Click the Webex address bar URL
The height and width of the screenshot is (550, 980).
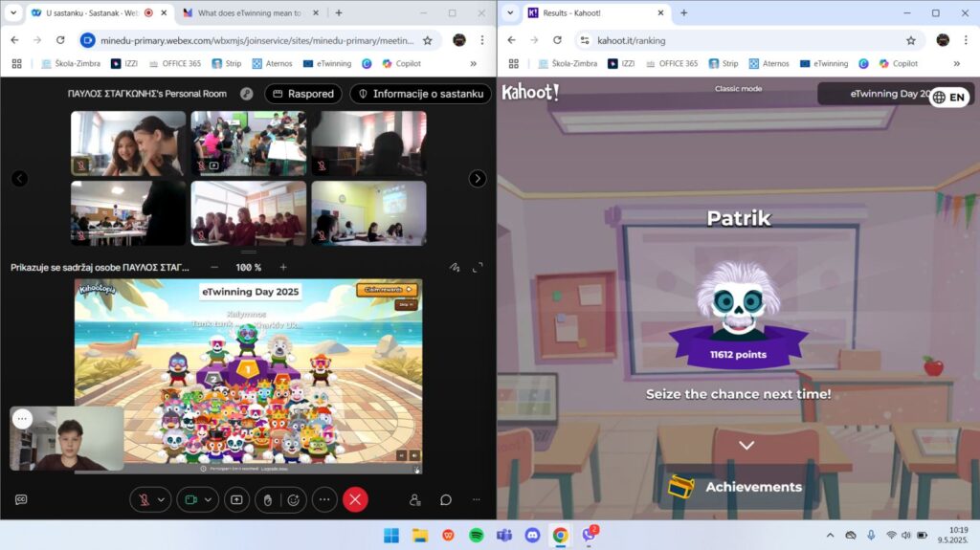coord(256,40)
